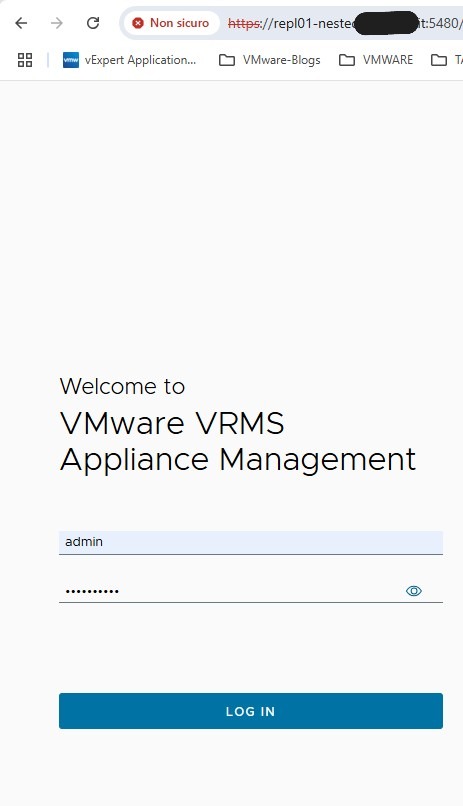Screen dimensions: 463x806
Task: Click the browser forward arrow
Action: (x=57, y=23)
